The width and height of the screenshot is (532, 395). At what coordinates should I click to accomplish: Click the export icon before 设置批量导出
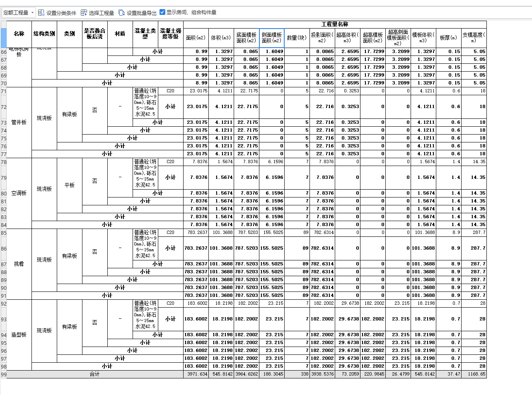pyautogui.click(x=121, y=12)
